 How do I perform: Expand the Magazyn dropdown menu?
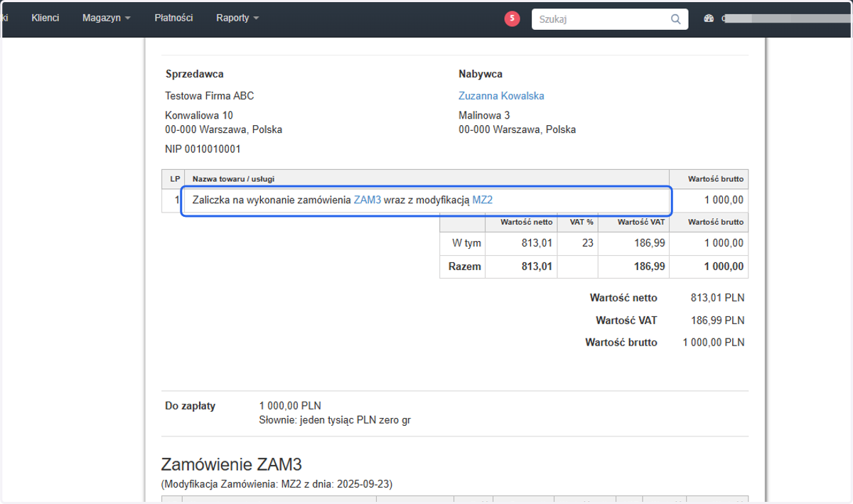[x=106, y=18]
